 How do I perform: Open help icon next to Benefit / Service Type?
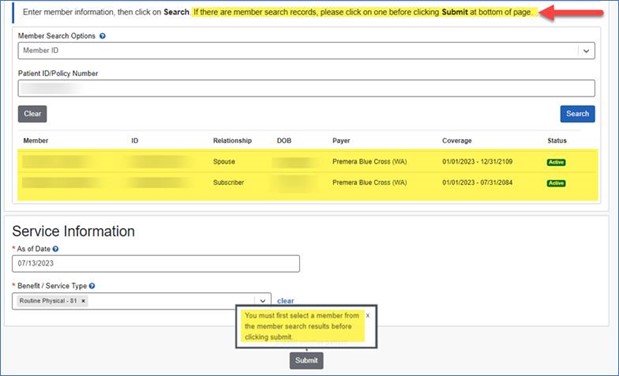pyautogui.click(x=92, y=286)
